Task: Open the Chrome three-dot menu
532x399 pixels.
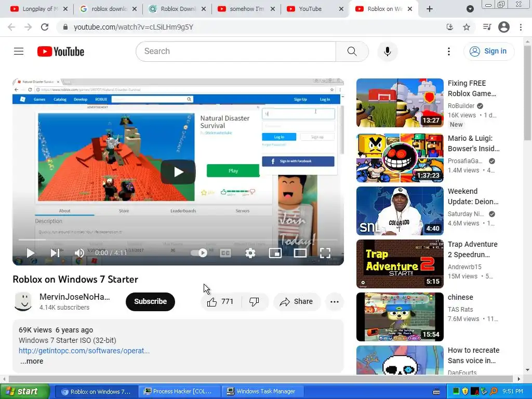Action: pos(521,27)
